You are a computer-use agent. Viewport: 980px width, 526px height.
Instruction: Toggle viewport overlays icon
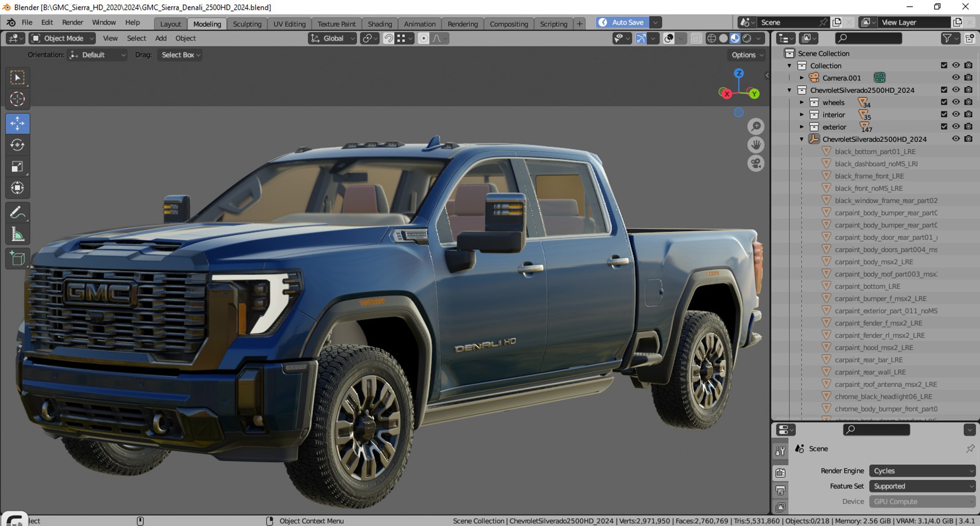click(x=669, y=38)
